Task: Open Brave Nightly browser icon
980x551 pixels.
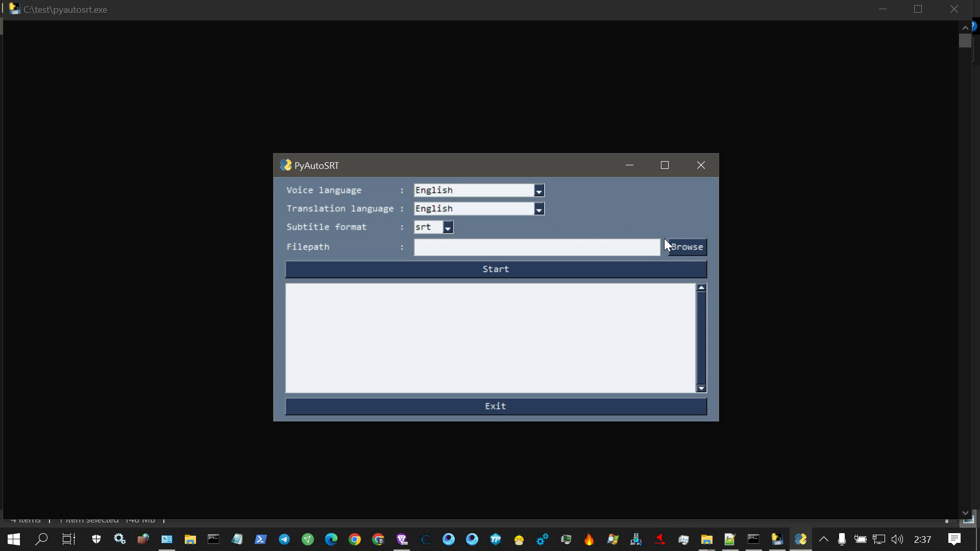Action: tap(402, 539)
